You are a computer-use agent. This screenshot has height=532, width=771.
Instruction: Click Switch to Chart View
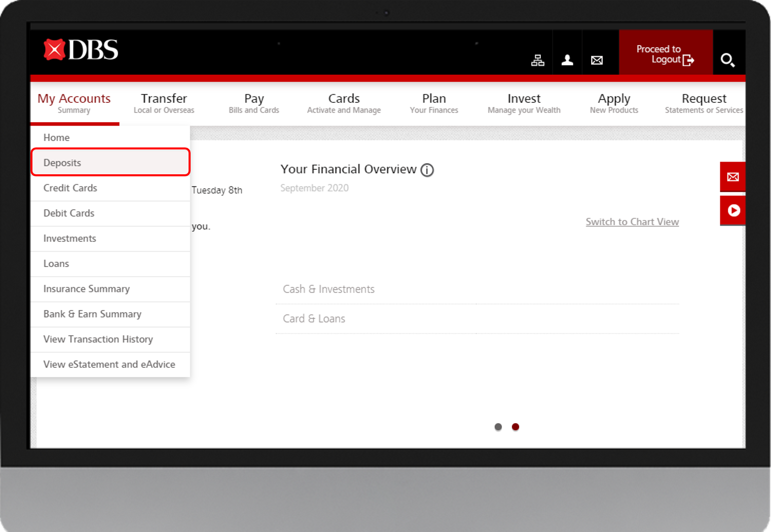pyautogui.click(x=632, y=221)
